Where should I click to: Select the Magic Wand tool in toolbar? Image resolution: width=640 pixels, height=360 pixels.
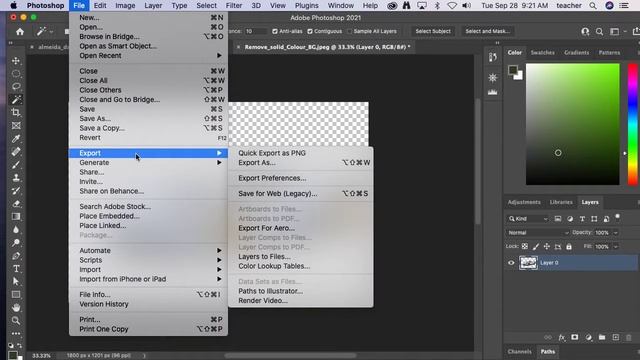click(x=16, y=99)
